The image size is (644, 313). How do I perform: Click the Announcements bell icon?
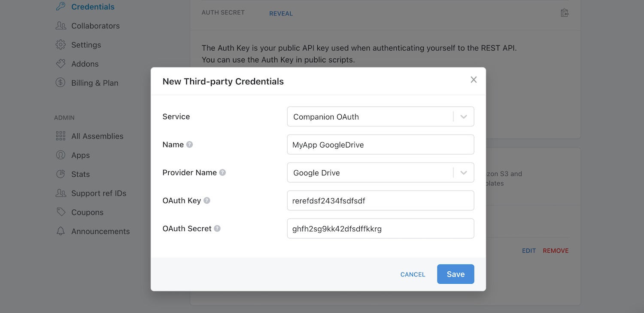point(61,231)
